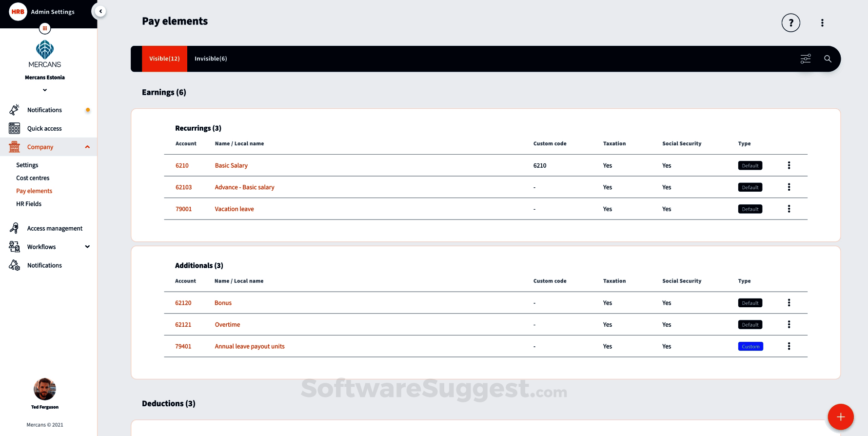Open the filter settings icon
This screenshot has width=868, height=436.
click(x=806, y=59)
